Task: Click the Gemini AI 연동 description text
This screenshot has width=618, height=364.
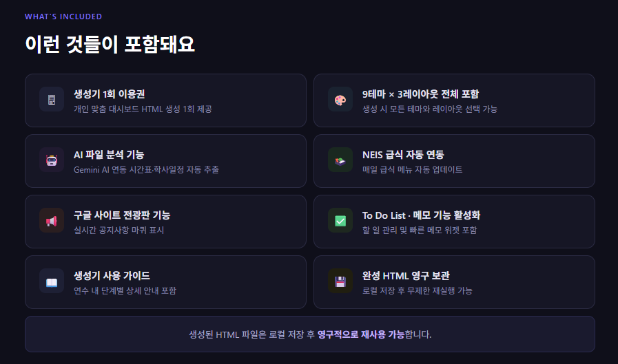Action: [146, 169]
